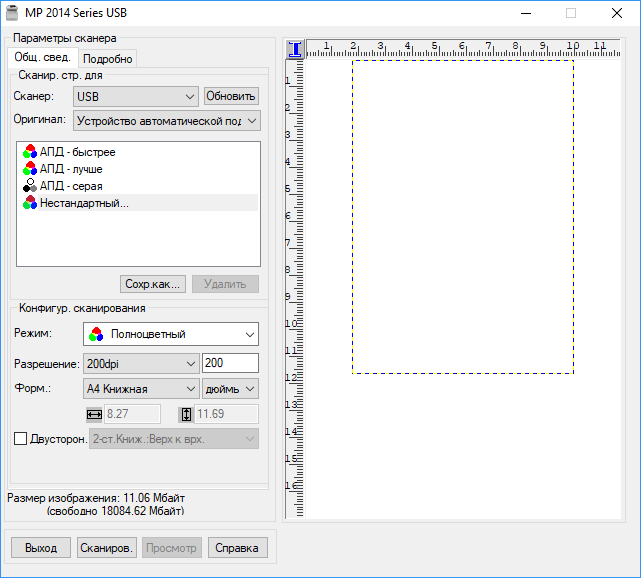Open the Режим Полноцветный dropdown arrow
The width and height of the screenshot is (641, 578).
point(250,334)
